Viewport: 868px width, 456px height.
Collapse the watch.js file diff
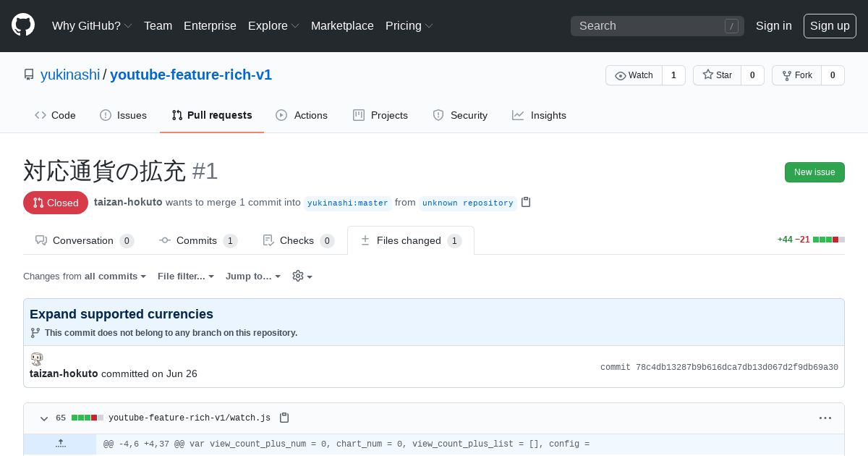[44, 418]
